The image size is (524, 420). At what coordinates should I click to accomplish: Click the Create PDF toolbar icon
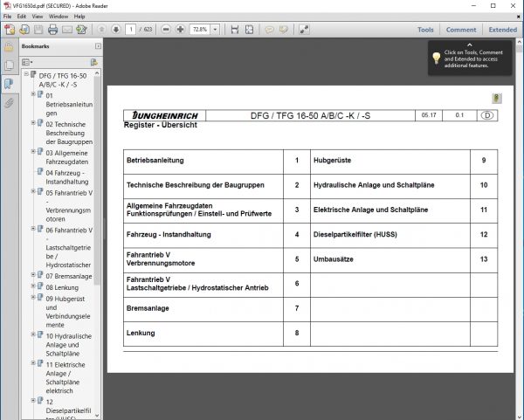10,30
